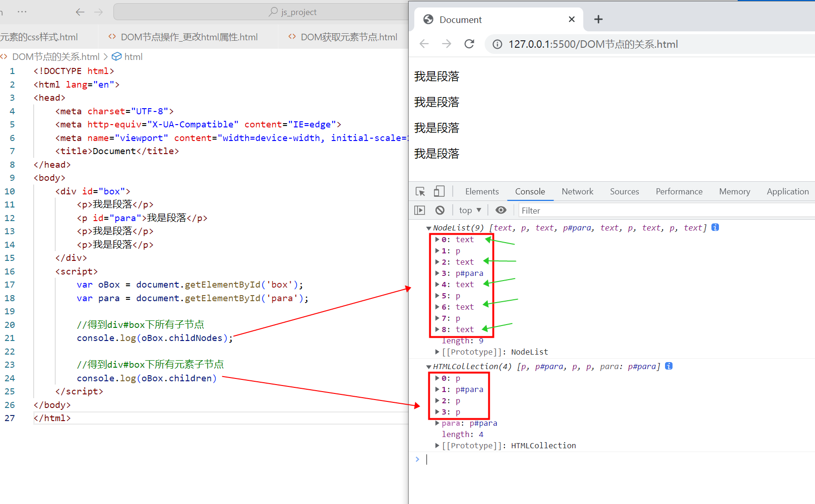Click the first 我是段落 paragraph on the page
The height and width of the screenshot is (504, 815).
click(x=437, y=76)
